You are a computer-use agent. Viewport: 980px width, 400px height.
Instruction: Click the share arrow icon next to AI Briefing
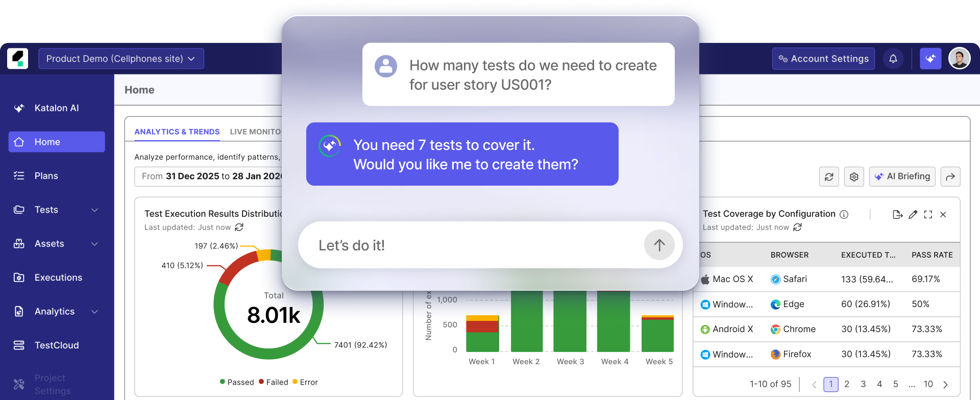pyautogui.click(x=950, y=177)
